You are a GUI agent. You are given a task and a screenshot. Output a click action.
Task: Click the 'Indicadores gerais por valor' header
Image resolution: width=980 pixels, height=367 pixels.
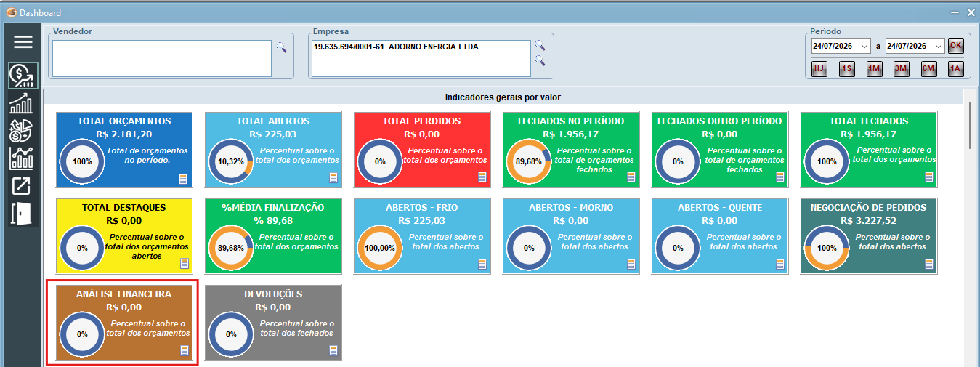[x=503, y=97]
